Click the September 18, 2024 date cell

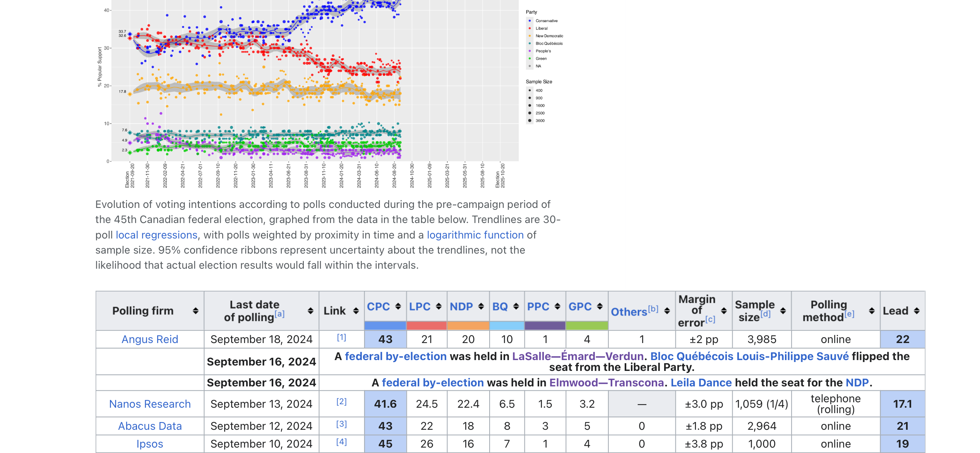pyautogui.click(x=261, y=340)
